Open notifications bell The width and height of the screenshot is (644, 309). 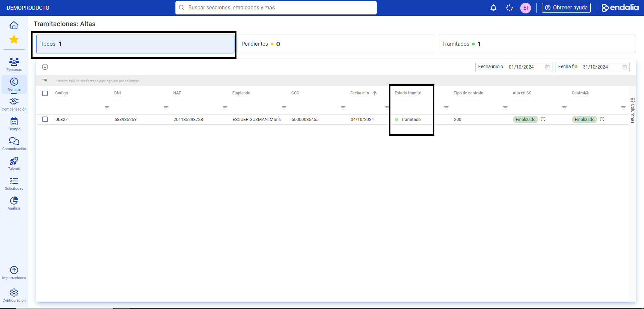(x=493, y=8)
